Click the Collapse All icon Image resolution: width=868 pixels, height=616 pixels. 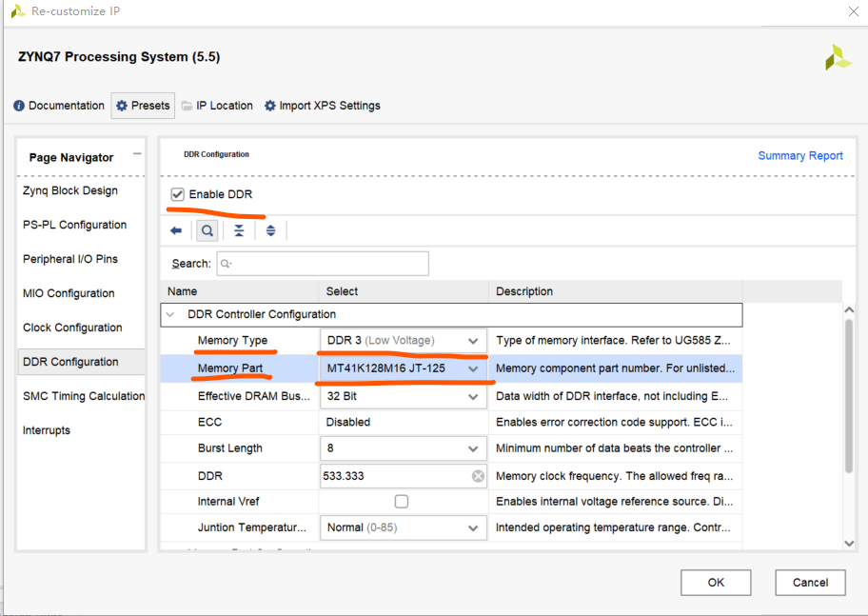[x=239, y=230]
